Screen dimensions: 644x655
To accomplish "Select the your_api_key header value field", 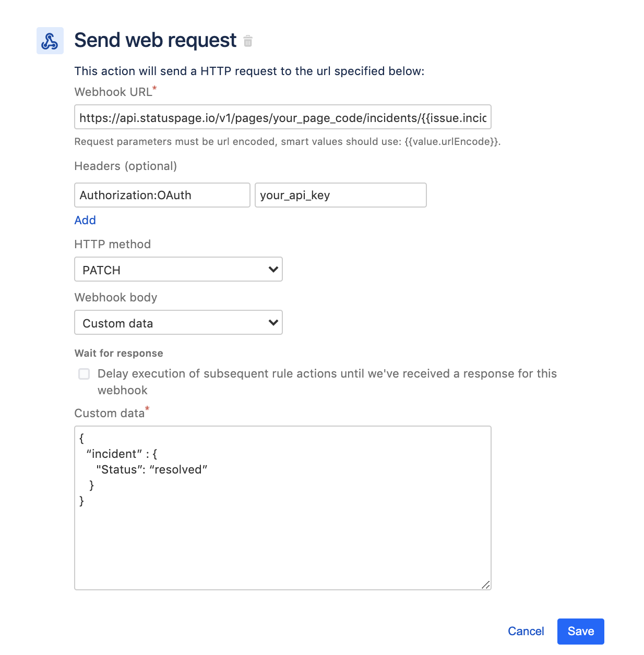I will [340, 195].
